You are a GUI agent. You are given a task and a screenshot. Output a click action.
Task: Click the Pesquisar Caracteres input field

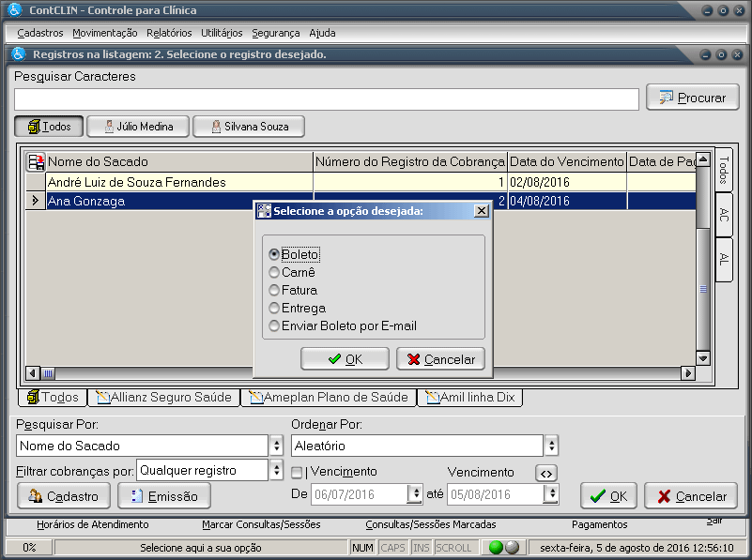pyautogui.click(x=326, y=99)
